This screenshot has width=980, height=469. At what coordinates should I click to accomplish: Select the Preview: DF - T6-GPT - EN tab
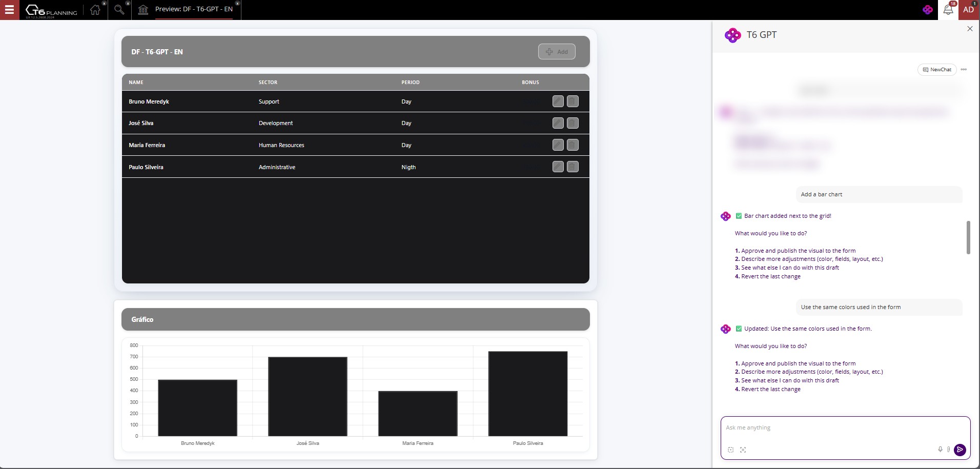[x=194, y=9]
